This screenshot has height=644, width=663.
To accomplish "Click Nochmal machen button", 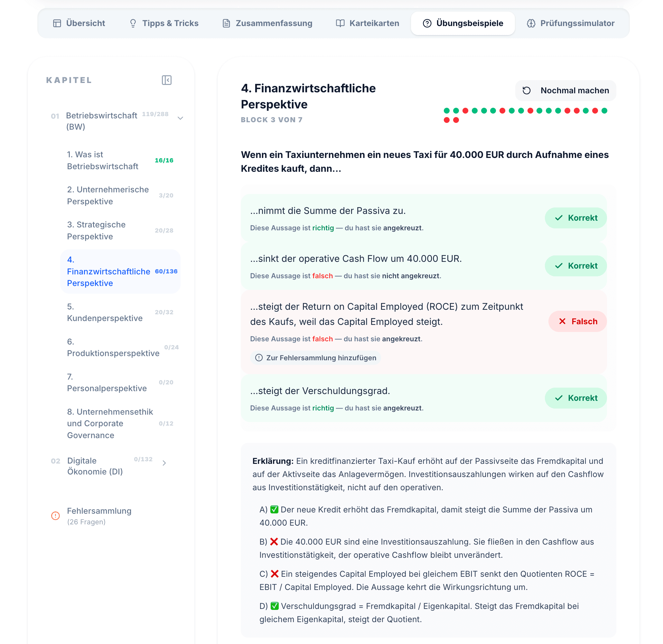I will [x=565, y=91].
